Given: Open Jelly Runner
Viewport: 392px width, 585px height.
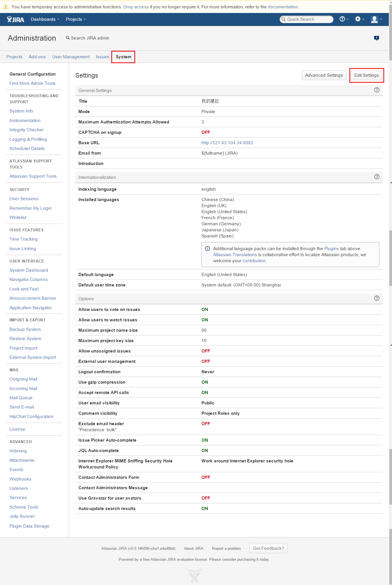Looking at the screenshot, I should pyautogui.click(x=22, y=516).
